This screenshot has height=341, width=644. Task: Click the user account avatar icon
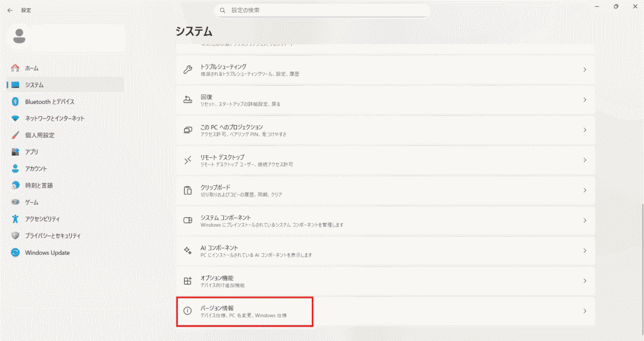pos(19,36)
